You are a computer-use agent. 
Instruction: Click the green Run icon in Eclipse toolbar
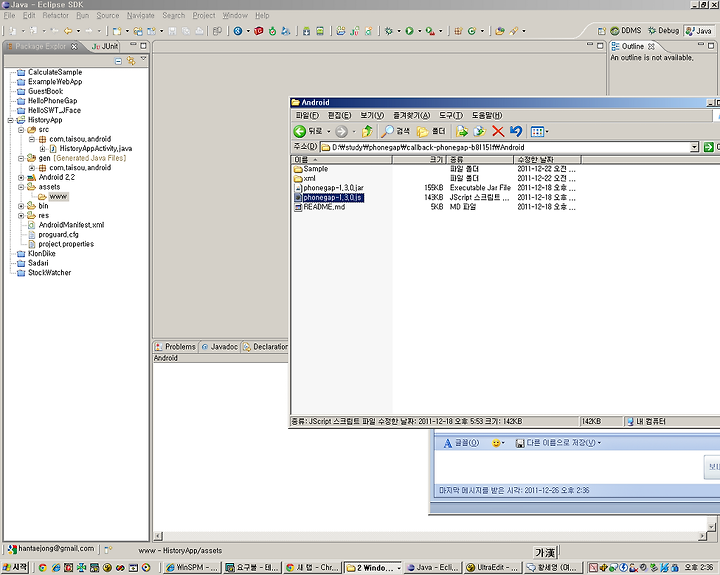click(x=409, y=31)
